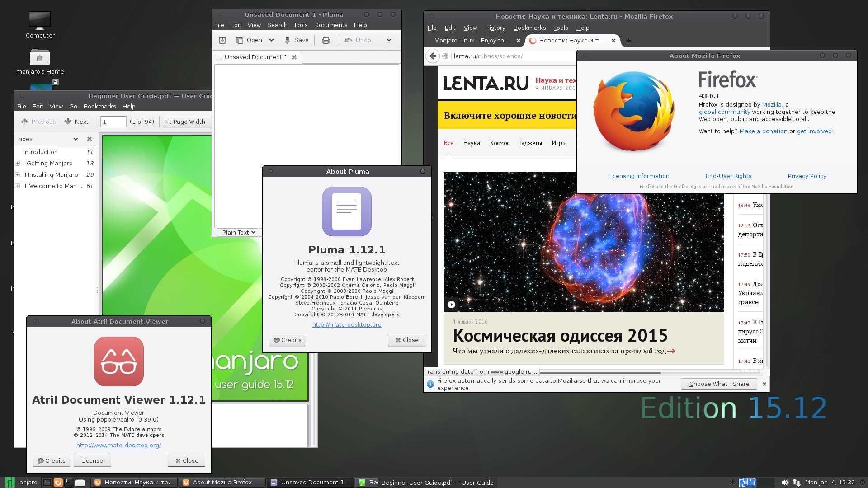Open Pluma Documents menu

click(330, 25)
